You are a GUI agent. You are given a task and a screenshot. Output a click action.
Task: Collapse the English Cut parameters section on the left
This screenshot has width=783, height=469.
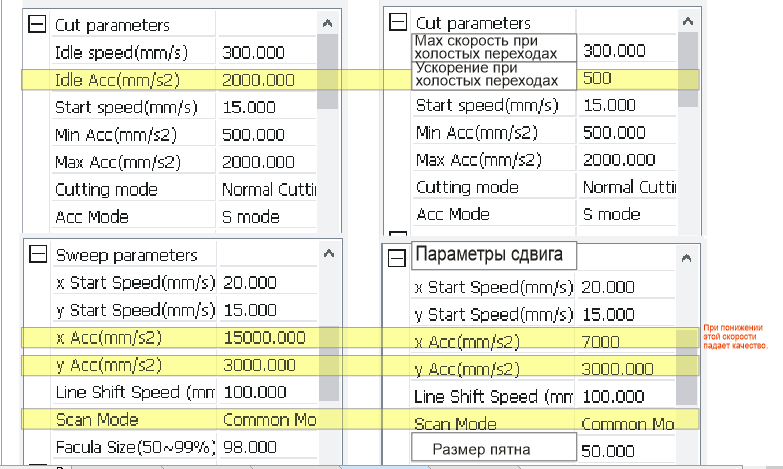click(x=39, y=25)
